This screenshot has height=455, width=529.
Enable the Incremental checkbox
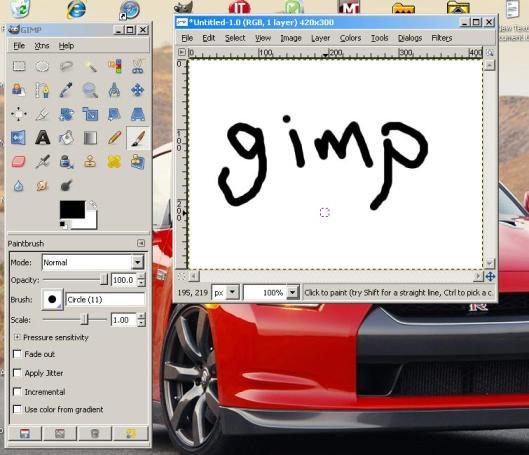[x=17, y=392]
